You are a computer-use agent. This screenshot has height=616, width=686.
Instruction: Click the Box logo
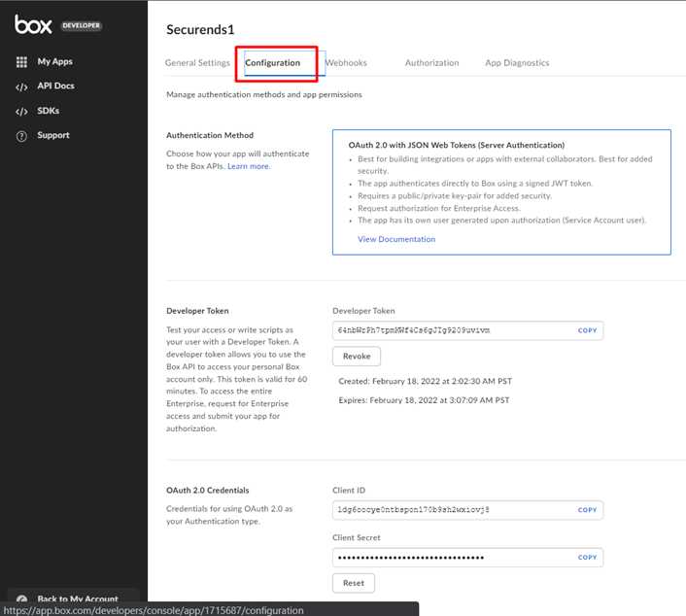tap(33, 24)
